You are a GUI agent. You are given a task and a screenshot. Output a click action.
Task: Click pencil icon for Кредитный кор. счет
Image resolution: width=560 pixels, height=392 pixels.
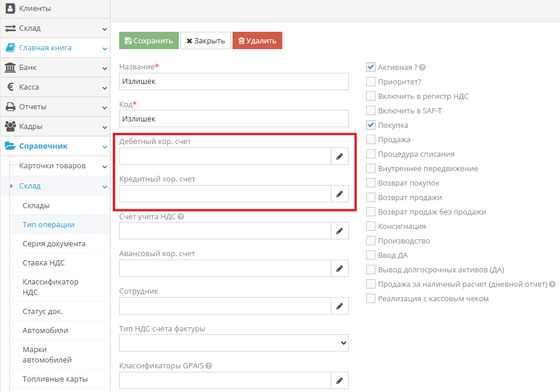(x=340, y=194)
